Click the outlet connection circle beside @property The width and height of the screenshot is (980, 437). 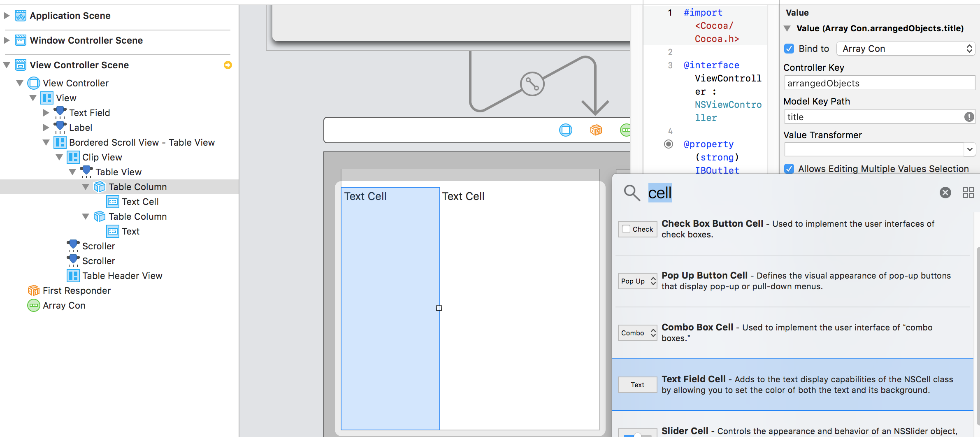point(669,144)
